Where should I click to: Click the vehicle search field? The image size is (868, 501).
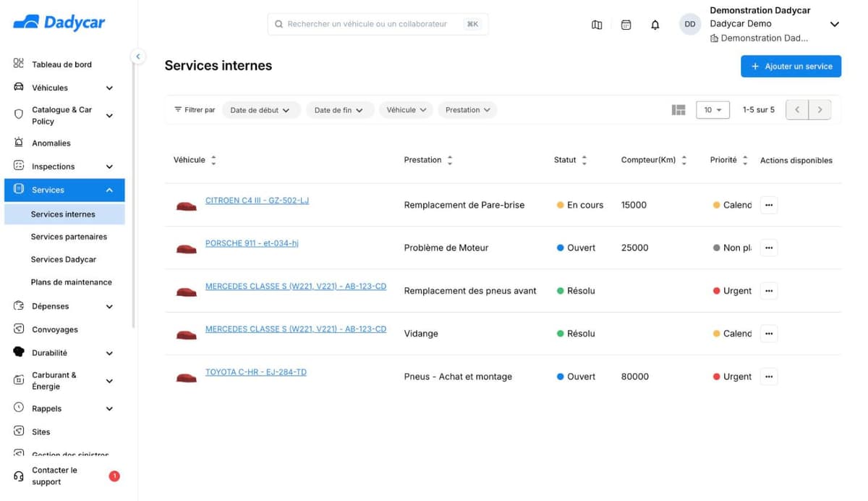point(378,24)
